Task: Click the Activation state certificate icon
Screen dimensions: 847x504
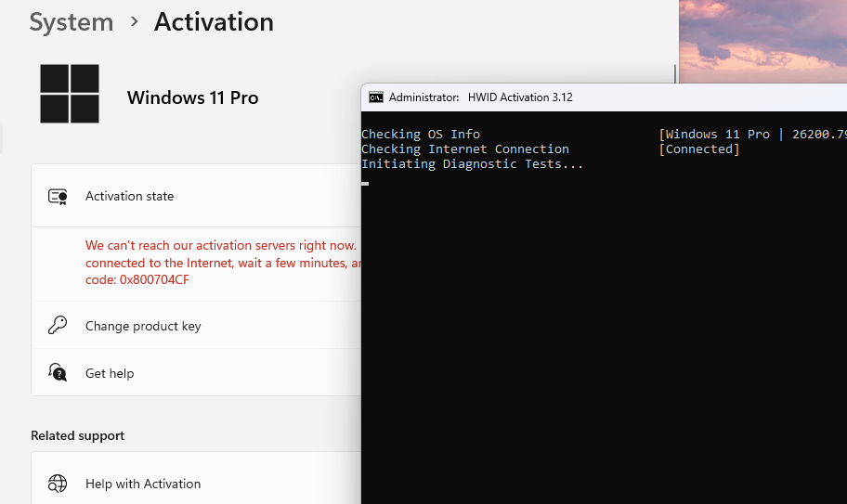Action: (58, 197)
